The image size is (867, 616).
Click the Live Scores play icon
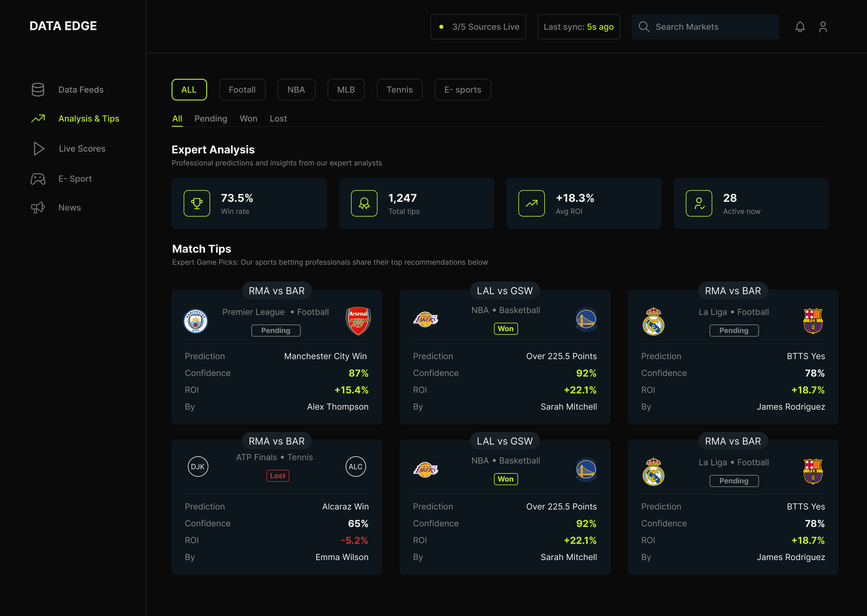[x=39, y=149]
